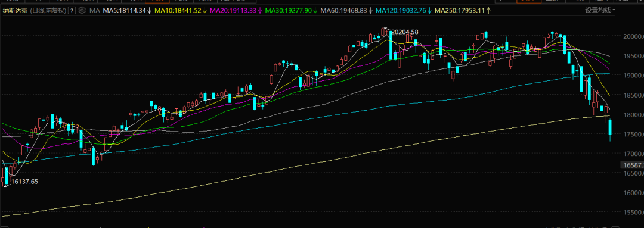Click the 16000.00 price axis label
Viewport: 644px width, 228px height.
pyautogui.click(x=633, y=193)
